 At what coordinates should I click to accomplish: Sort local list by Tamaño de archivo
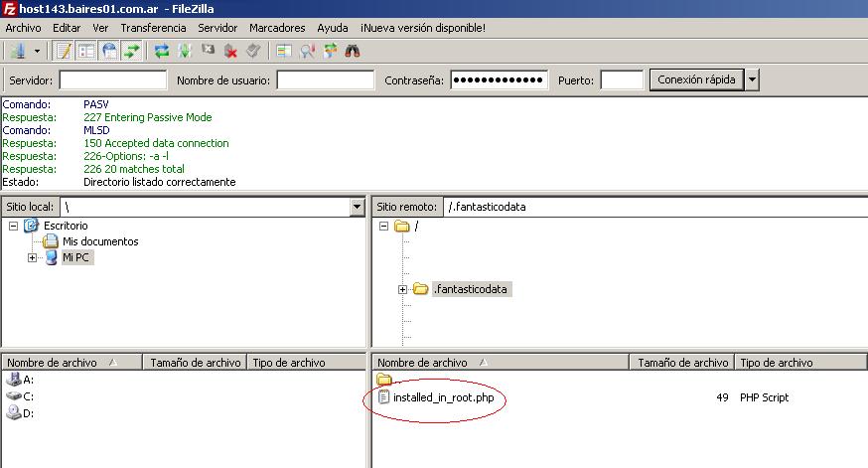coord(195,363)
